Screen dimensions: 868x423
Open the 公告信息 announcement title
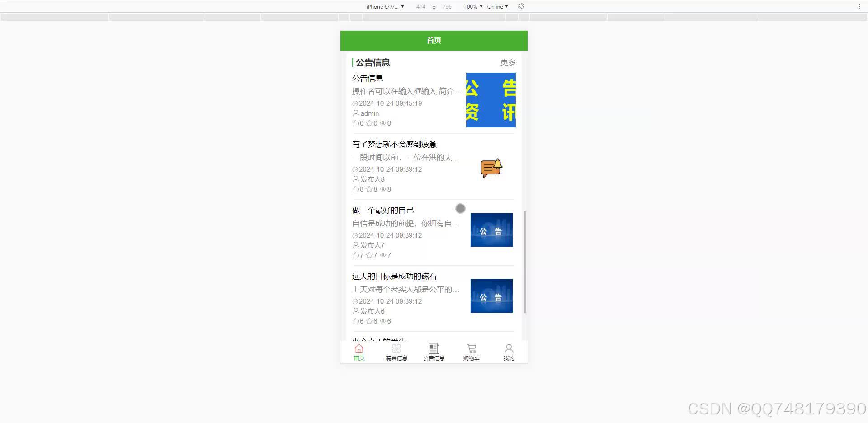[368, 78]
